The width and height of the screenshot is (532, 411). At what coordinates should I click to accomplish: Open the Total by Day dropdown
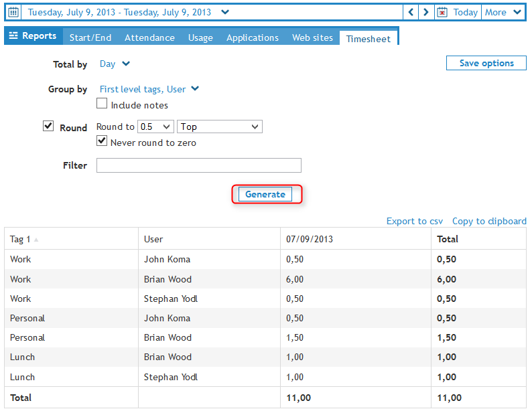[115, 64]
